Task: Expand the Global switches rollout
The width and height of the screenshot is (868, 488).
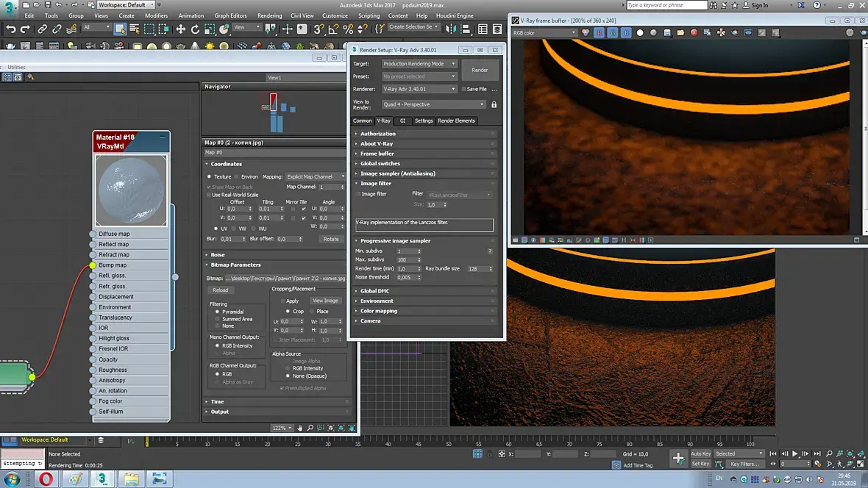Action: click(x=380, y=163)
